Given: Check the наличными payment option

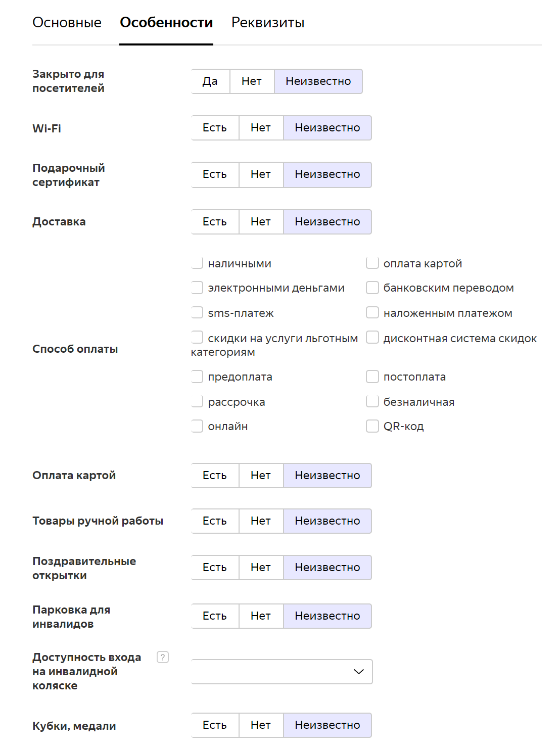Looking at the screenshot, I should pyautogui.click(x=197, y=263).
